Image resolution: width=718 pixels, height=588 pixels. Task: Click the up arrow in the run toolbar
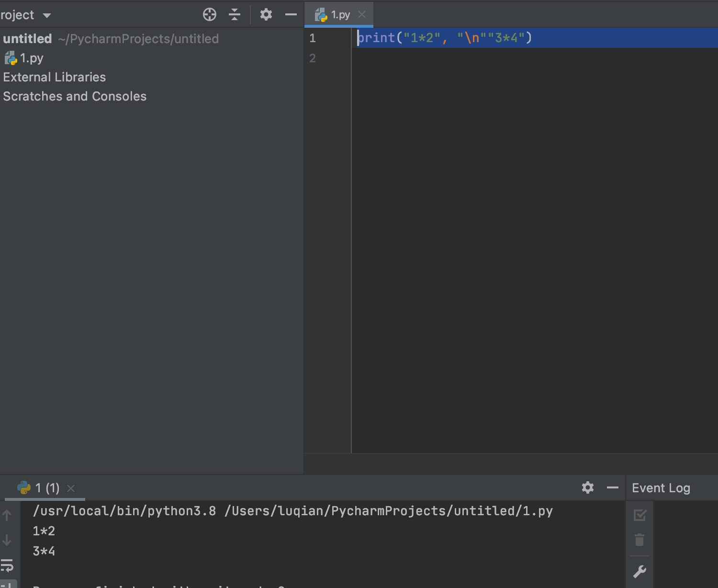click(x=7, y=515)
